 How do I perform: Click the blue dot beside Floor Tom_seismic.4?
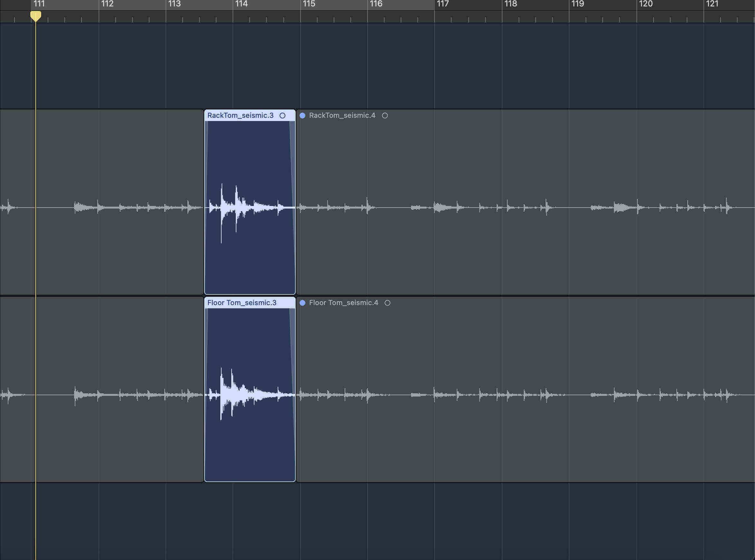point(302,303)
